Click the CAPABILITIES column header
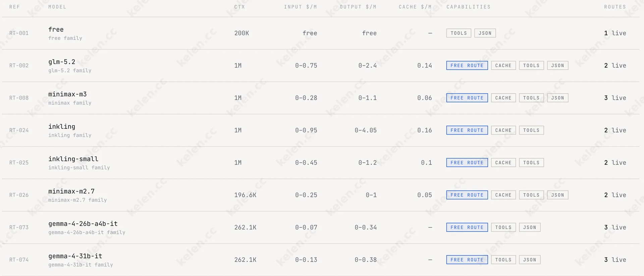This screenshot has height=276, width=644. (x=468, y=7)
